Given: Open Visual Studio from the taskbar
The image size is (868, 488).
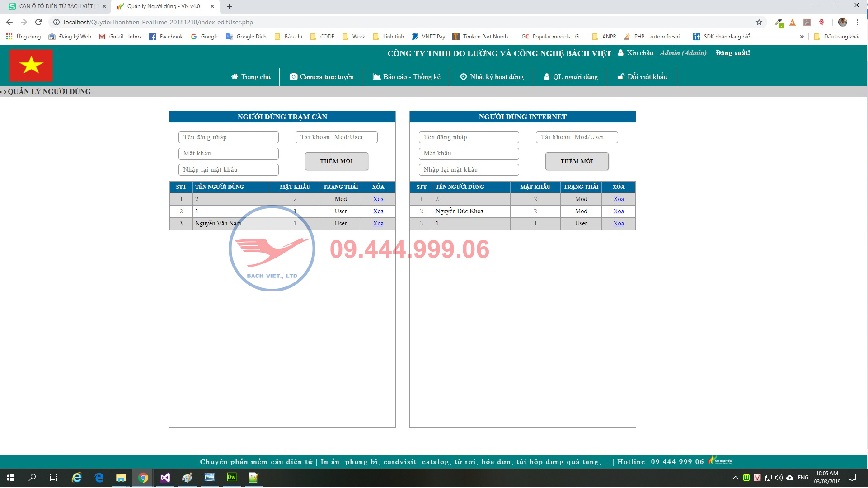Looking at the screenshot, I should (x=165, y=478).
